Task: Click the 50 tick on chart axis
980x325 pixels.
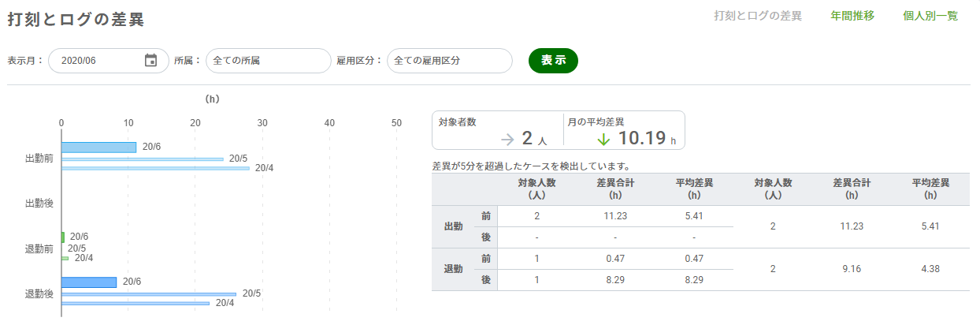Action: tap(397, 122)
